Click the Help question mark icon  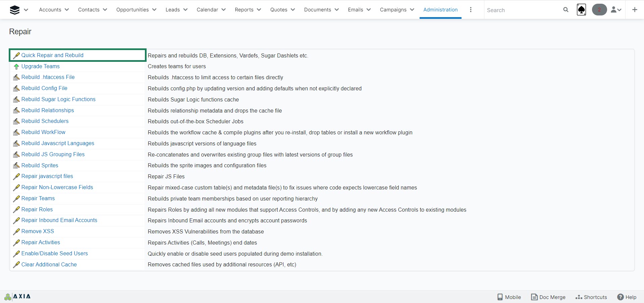pyautogui.click(x=621, y=297)
